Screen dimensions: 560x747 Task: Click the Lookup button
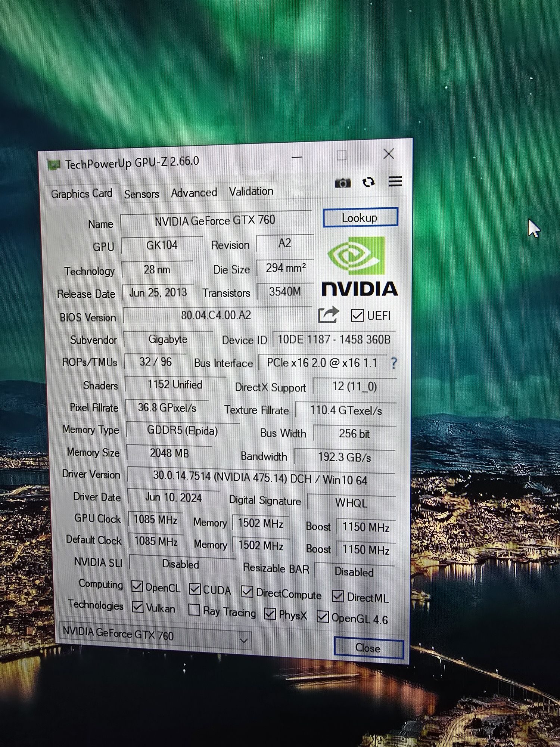[x=360, y=217]
